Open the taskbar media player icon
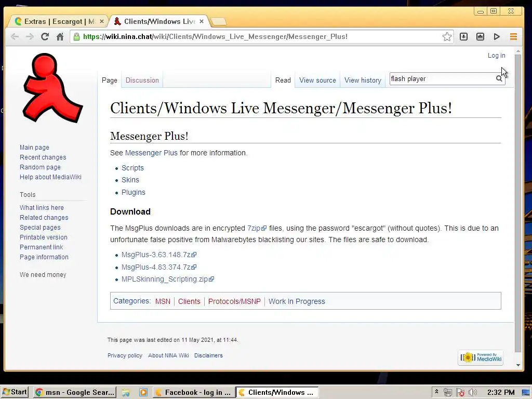 [x=143, y=393]
